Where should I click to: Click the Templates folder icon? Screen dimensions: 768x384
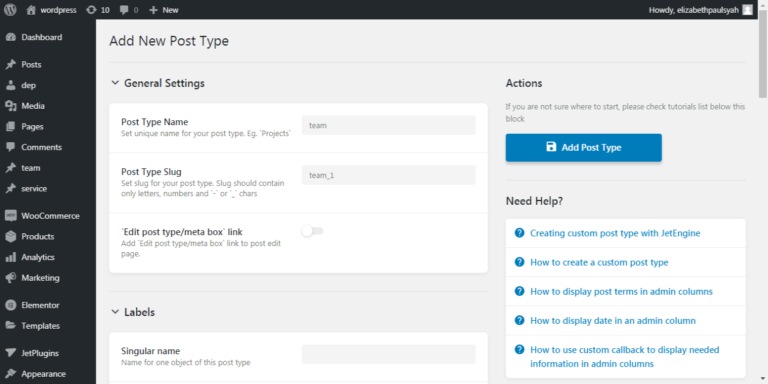point(10,326)
